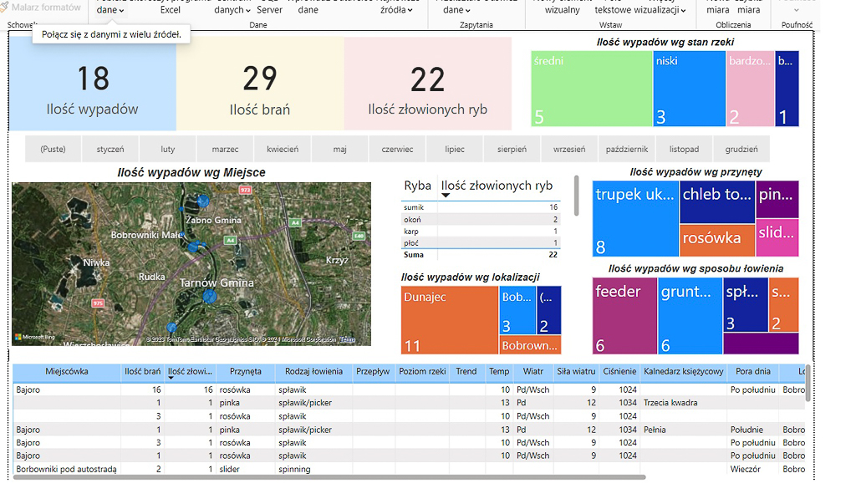856x504 pixels.
Task: Open the Więcej wizualizacji dropdown
Action: click(660, 10)
